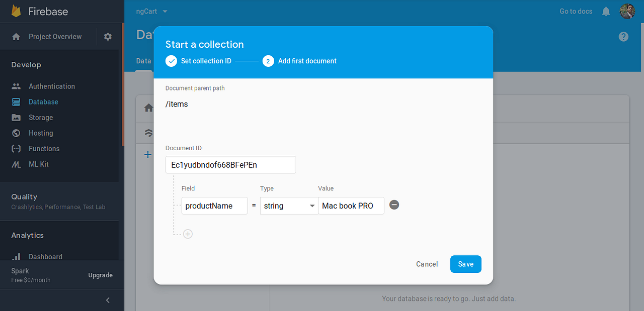Go to the Set collection ID step
Viewport: 644px width, 311px height.
199,61
